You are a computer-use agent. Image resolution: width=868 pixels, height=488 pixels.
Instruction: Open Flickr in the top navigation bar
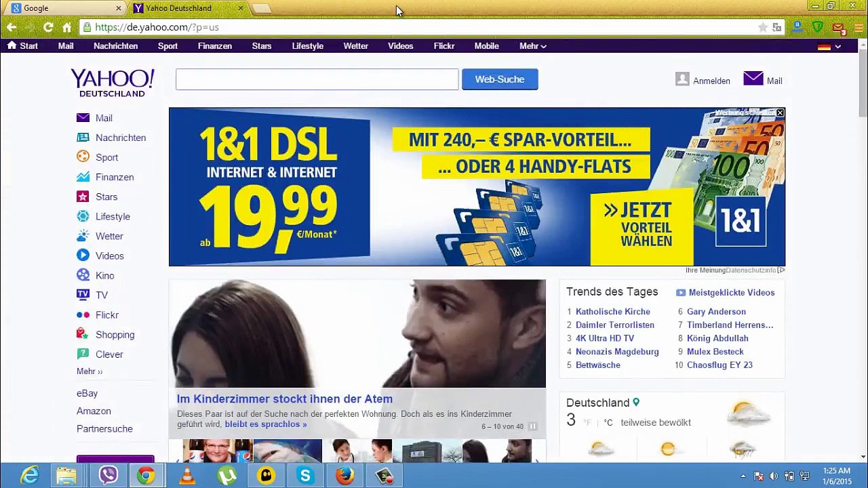pyautogui.click(x=444, y=46)
